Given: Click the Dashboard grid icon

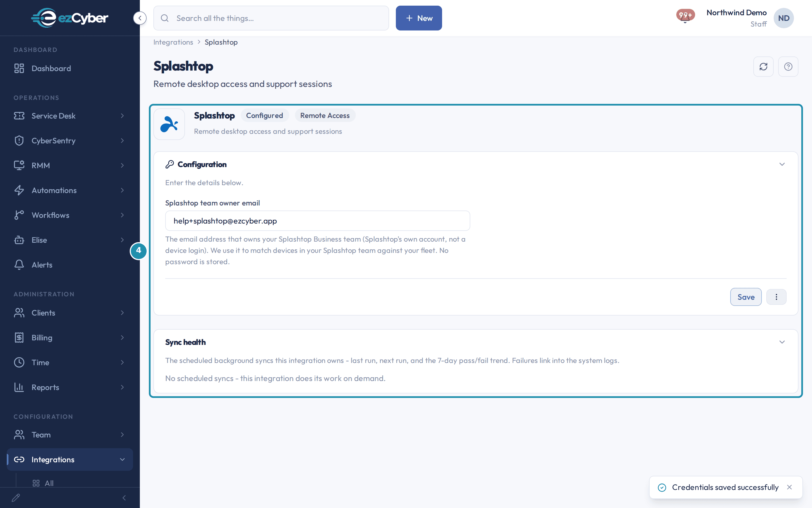Looking at the screenshot, I should click(19, 68).
